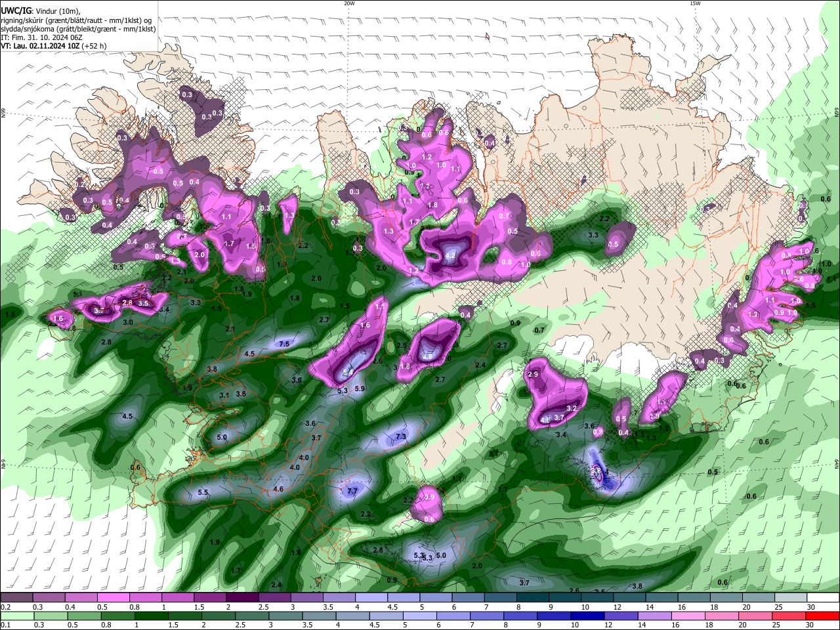Click the '5.5' rainfall value on map
Screen dimensions: 840x630
coord(203,492)
